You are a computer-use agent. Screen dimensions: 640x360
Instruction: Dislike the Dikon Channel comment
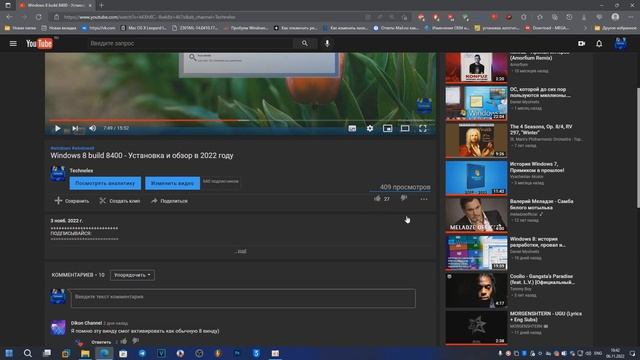136,341
